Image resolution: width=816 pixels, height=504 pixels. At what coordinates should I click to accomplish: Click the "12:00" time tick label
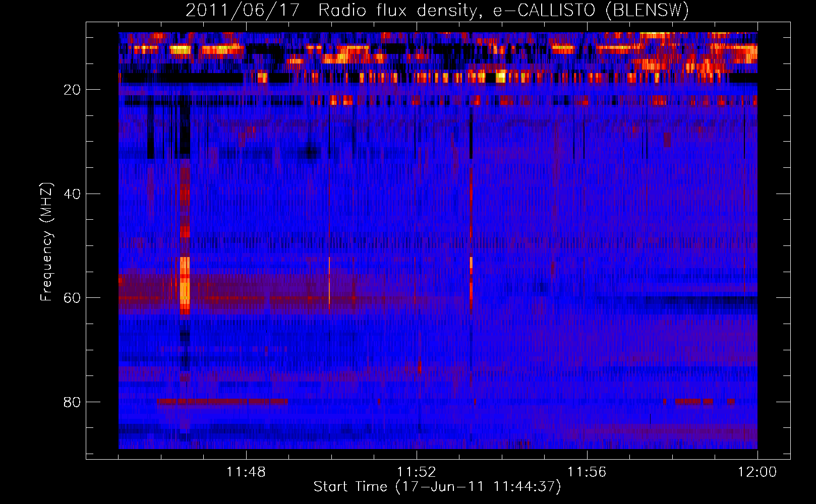(x=757, y=472)
